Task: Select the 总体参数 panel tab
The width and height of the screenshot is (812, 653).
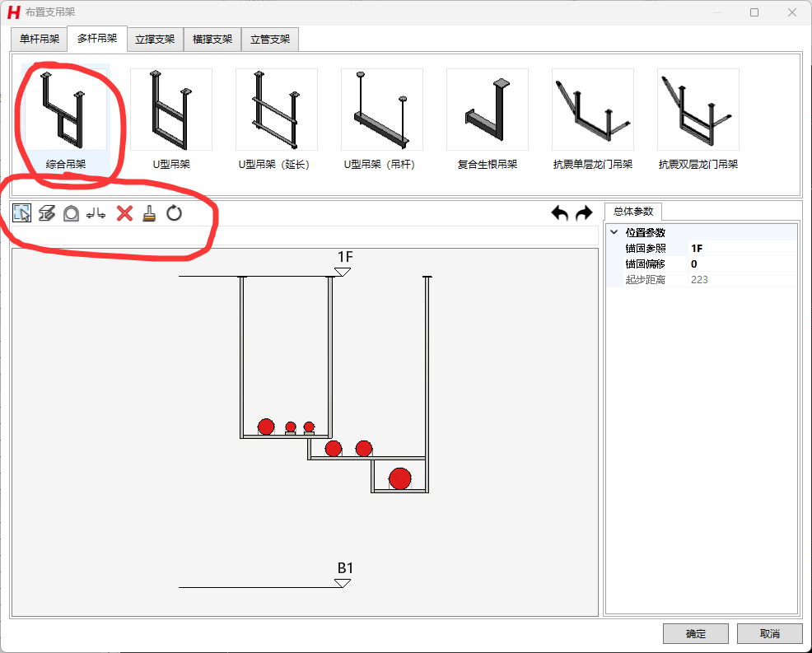Action: [632, 212]
